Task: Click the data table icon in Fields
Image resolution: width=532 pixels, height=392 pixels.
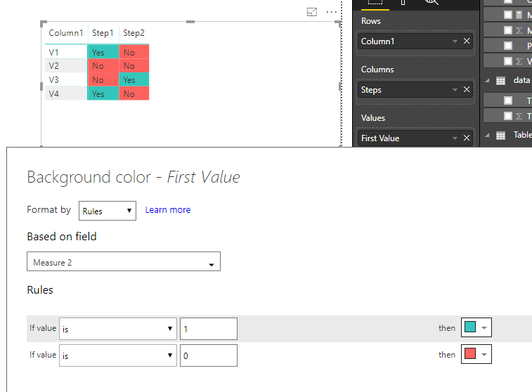Action: pyautogui.click(x=501, y=81)
